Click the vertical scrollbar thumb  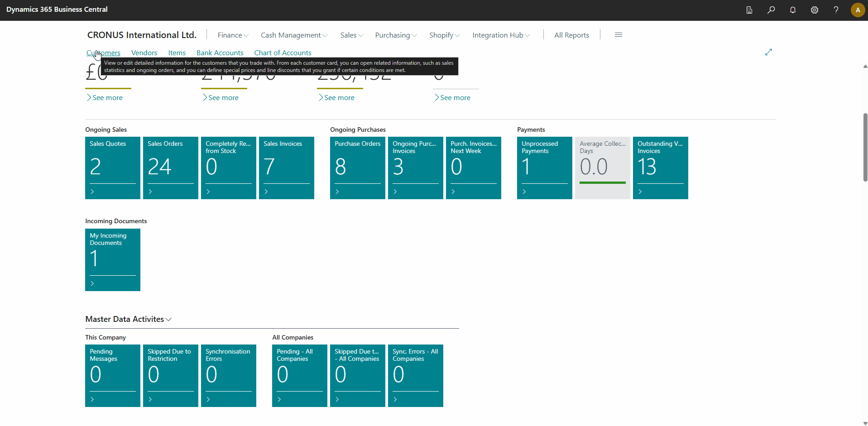865,147
